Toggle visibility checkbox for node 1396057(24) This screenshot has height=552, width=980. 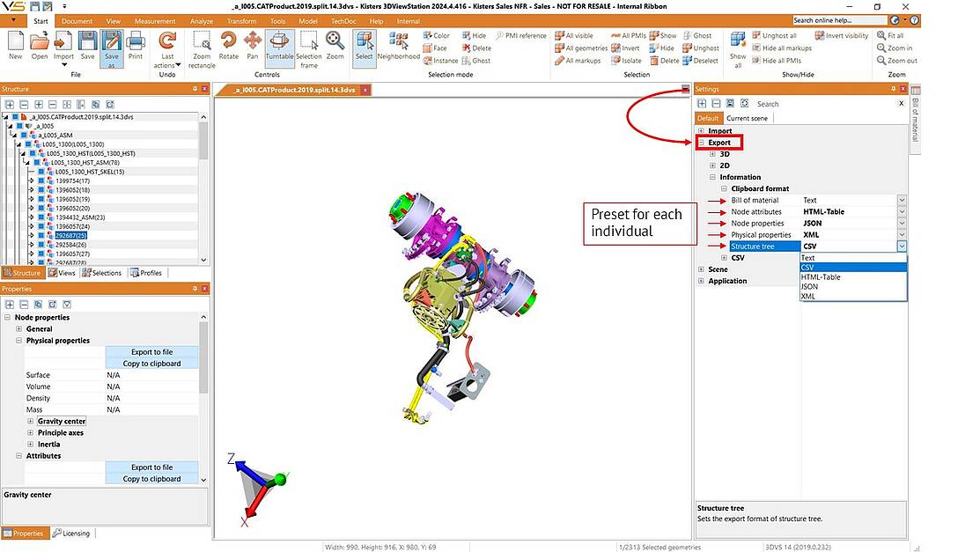[41, 226]
